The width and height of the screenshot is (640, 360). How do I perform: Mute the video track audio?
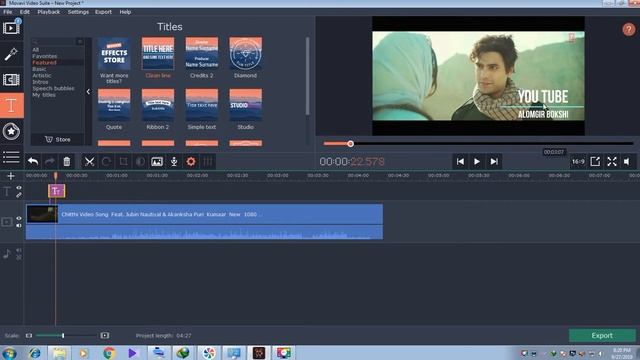point(19,225)
